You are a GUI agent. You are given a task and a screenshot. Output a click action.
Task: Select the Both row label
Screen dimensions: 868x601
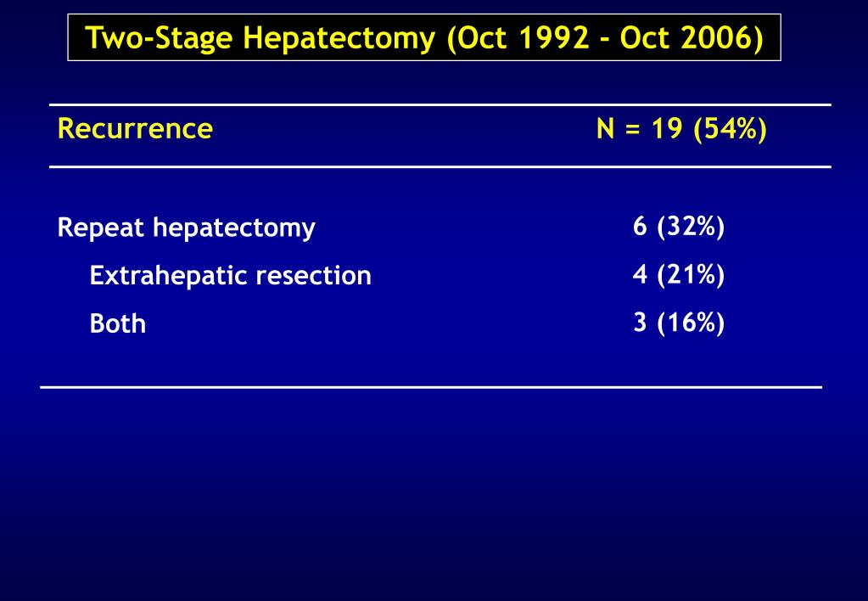118,323
